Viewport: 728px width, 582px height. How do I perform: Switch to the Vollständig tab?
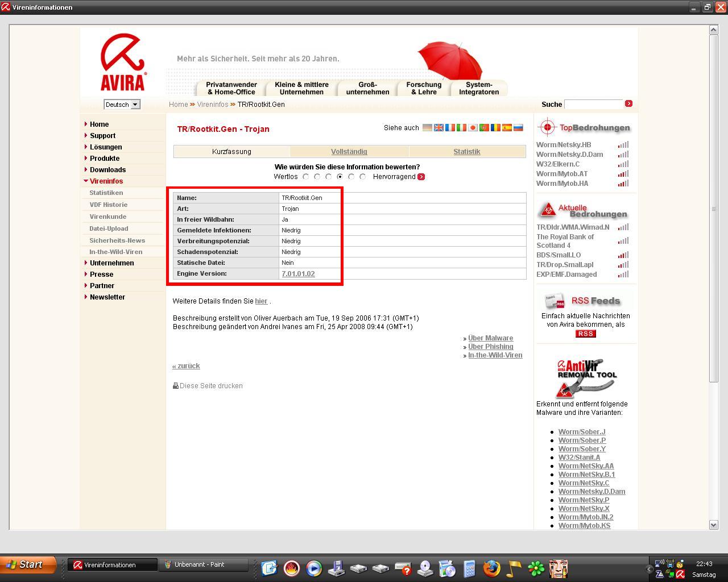(x=349, y=152)
